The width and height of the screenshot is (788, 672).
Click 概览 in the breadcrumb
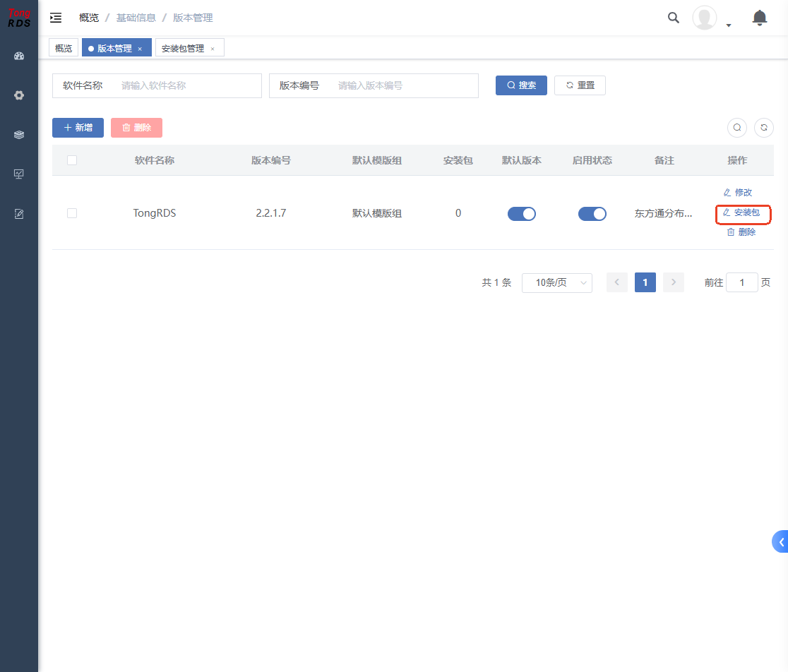[x=89, y=18]
